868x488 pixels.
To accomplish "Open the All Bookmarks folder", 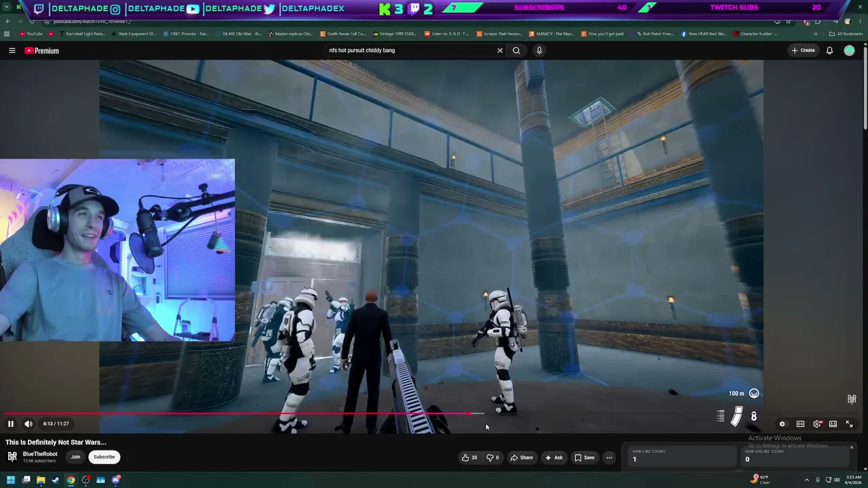I will point(846,34).
